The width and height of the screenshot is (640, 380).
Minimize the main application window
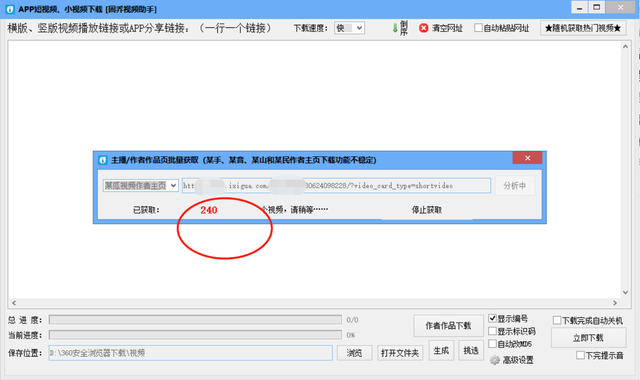tap(579, 7)
